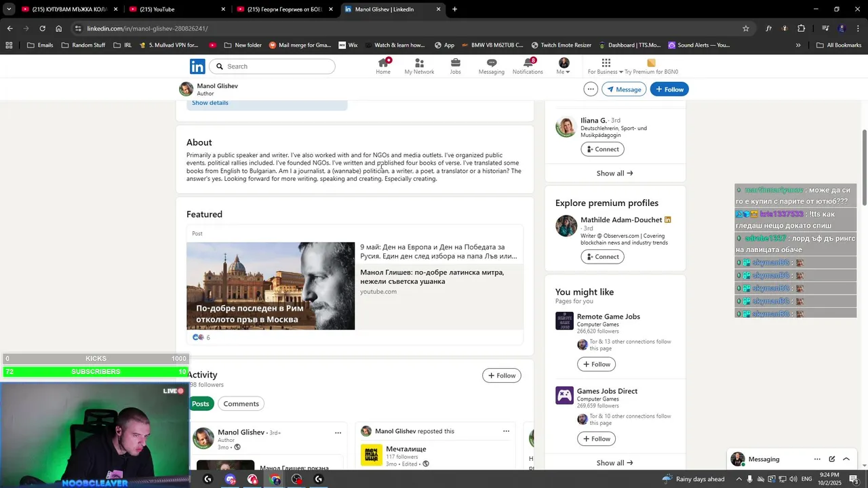The image size is (868, 488).
Task: View reactions count on featured post
Action: tap(201, 338)
